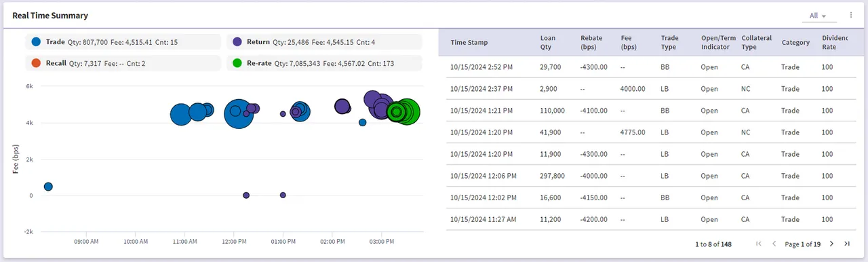The height and width of the screenshot is (262, 868).
Task: Go to next page arrow
Action: [x=831, y=244]
